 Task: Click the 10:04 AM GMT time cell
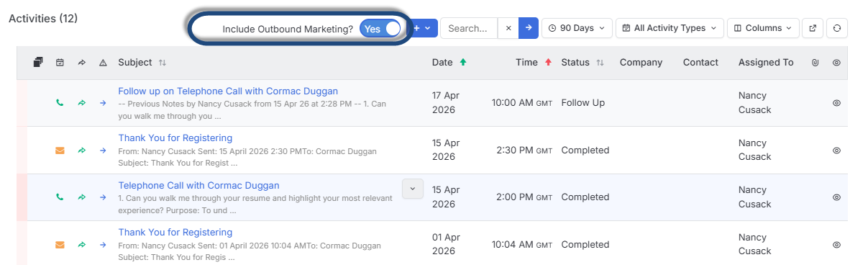click(522, 245)
